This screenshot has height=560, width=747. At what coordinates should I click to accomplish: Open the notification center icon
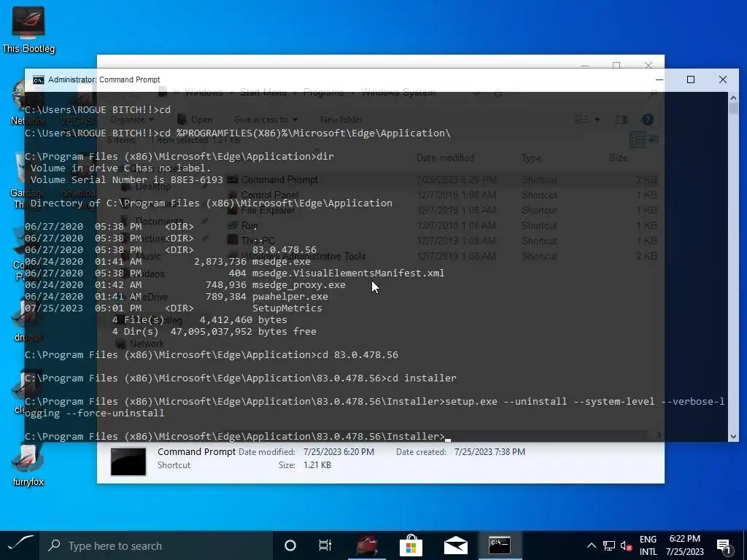(x=724, y=546)
